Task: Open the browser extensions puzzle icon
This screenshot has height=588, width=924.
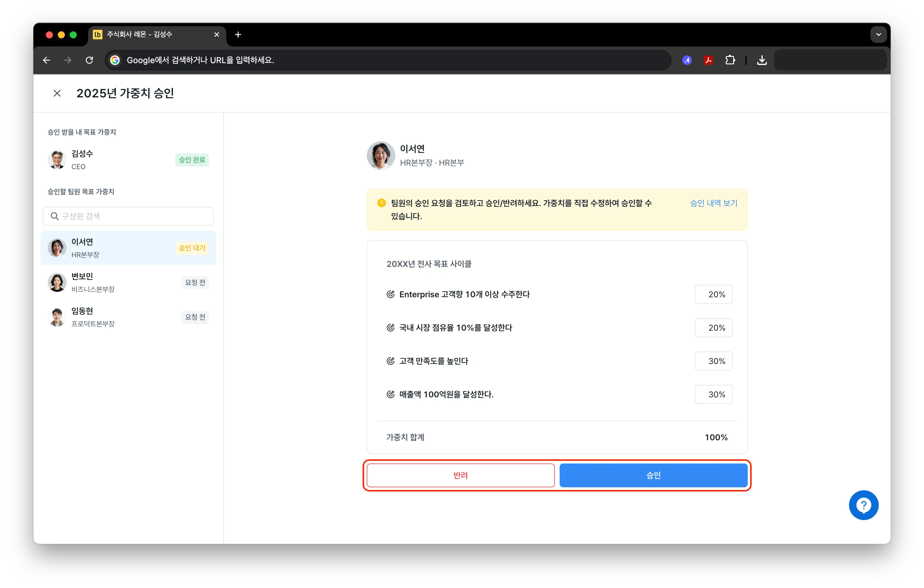Action: click(730, 60)
